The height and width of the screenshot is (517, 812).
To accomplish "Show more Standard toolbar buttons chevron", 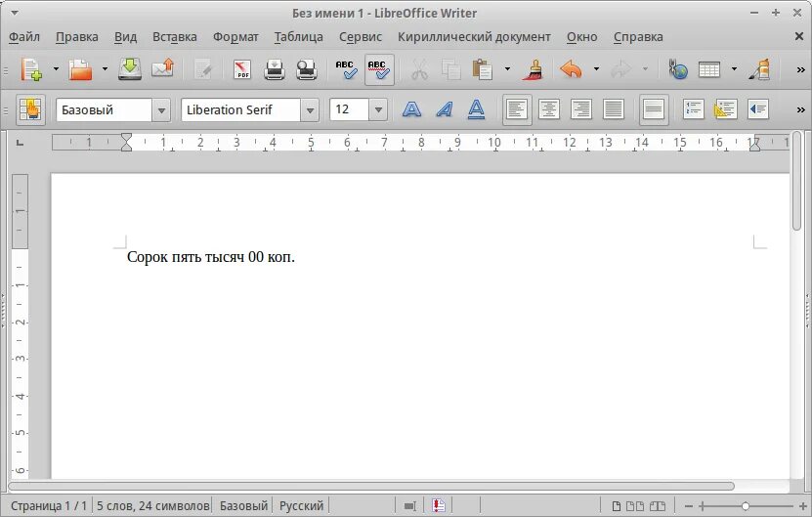I will tap(800, 69).
